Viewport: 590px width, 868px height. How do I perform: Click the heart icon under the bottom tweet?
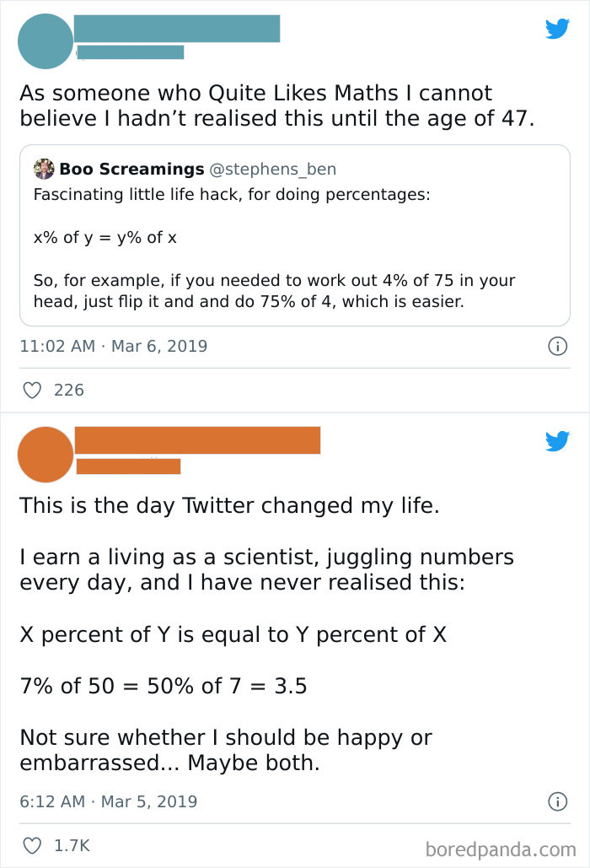tap(33, 846)
